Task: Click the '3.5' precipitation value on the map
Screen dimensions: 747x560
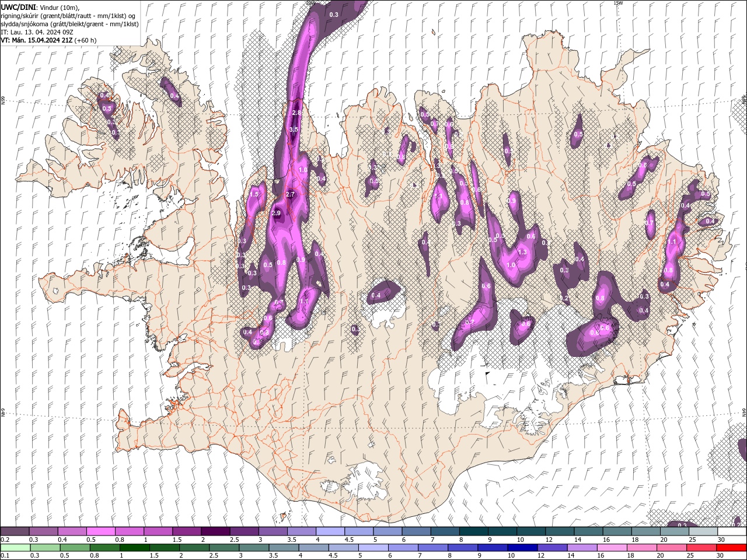Action: click(294, 129)
